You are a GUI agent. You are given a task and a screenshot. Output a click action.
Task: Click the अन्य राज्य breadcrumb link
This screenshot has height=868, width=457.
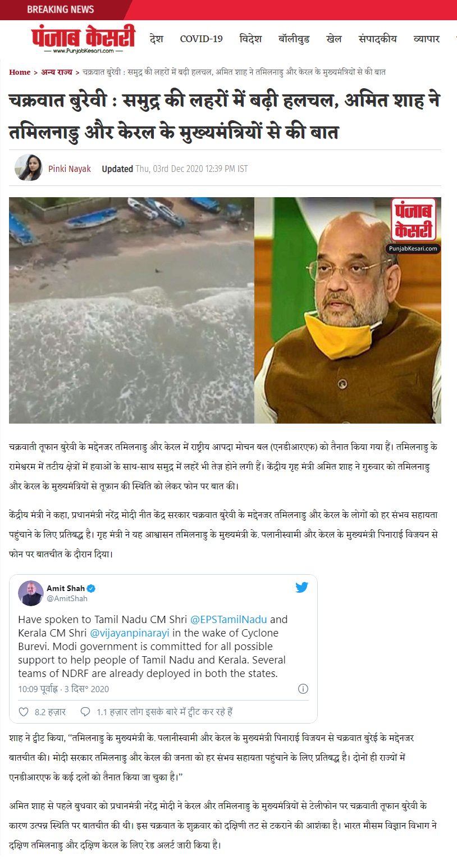(57, 72)
